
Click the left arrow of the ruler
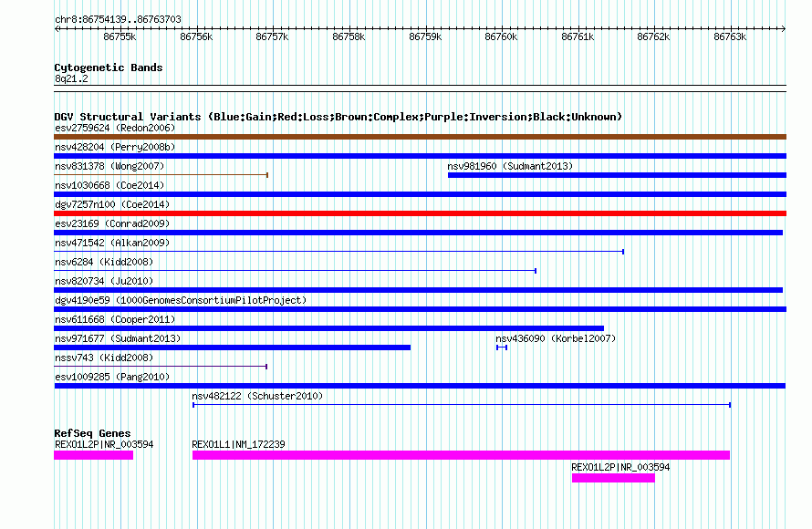click(x=57, y=28)
